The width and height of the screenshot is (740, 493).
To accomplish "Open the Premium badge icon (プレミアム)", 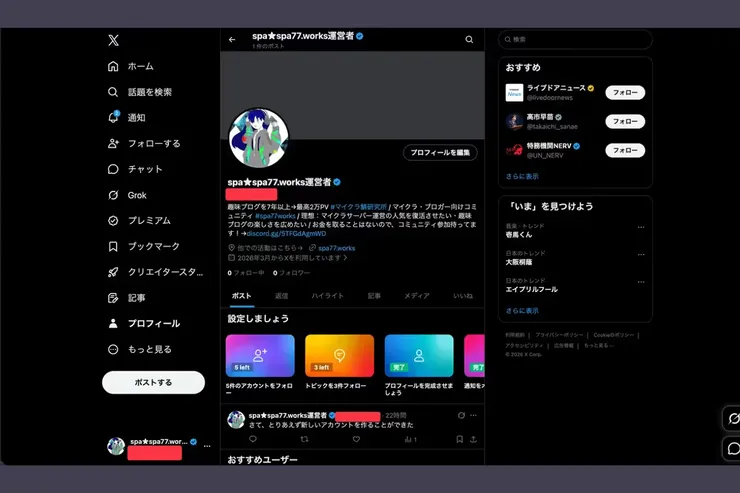I will 113,220.
